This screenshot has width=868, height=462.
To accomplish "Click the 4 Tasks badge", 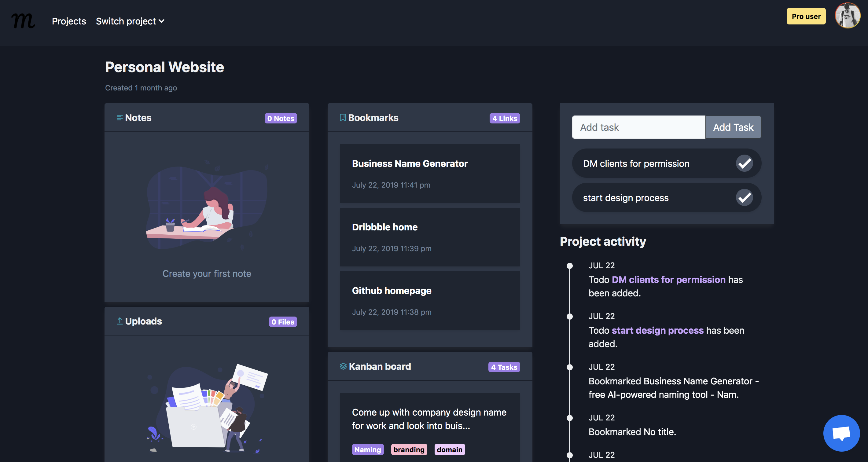I will pos(504,367).
